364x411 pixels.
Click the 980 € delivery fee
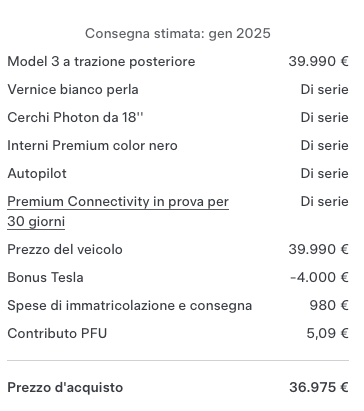coord(329,305)
